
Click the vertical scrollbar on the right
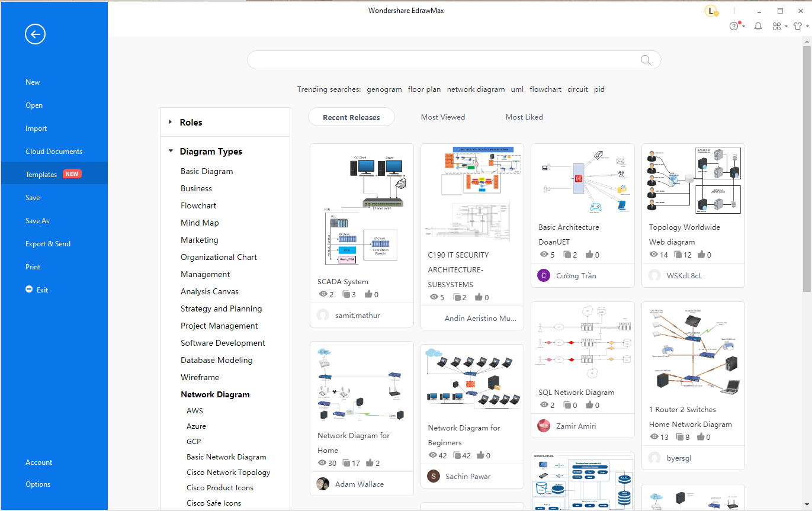tap(806, 166)
